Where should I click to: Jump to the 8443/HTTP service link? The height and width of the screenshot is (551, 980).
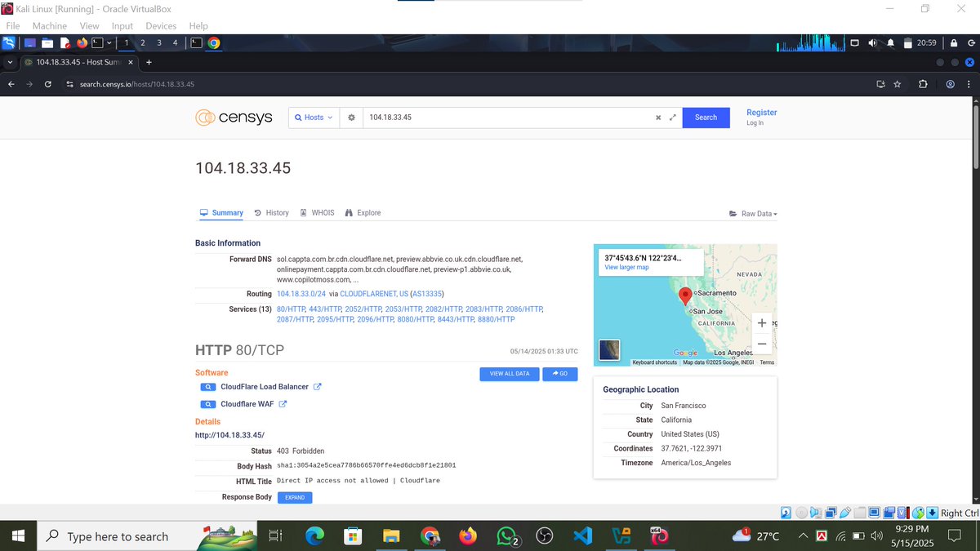[x=457, y=319]
